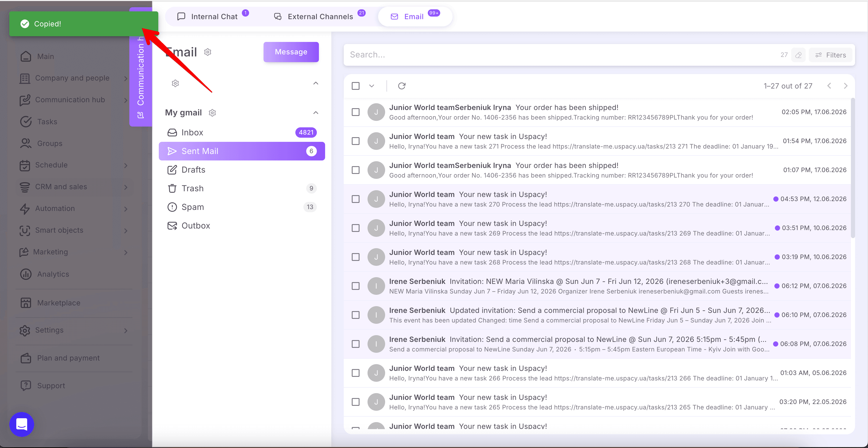Check the NEW Maria Vilinska invitation checkbox

[355, 286]
